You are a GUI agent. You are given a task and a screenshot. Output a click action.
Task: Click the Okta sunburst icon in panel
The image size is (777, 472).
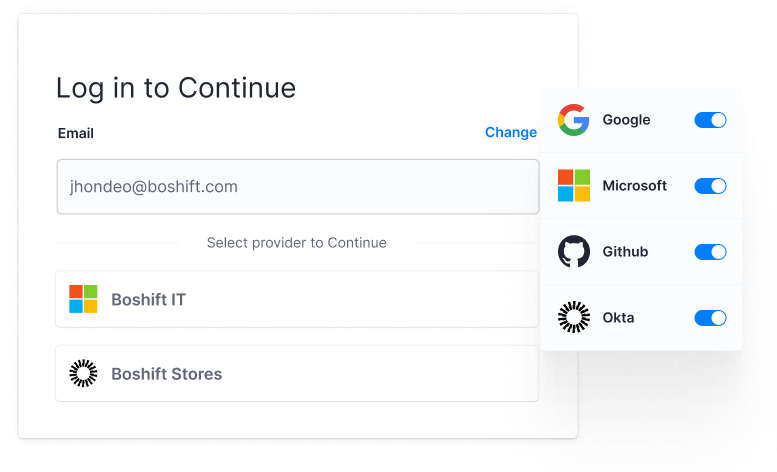pyautogui.click(x=574, y=317)
